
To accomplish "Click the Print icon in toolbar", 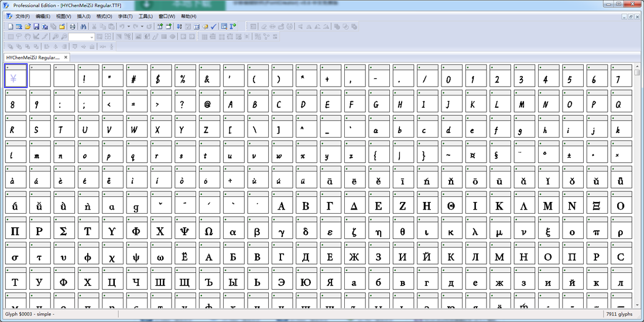I will [x=73, y=26].
